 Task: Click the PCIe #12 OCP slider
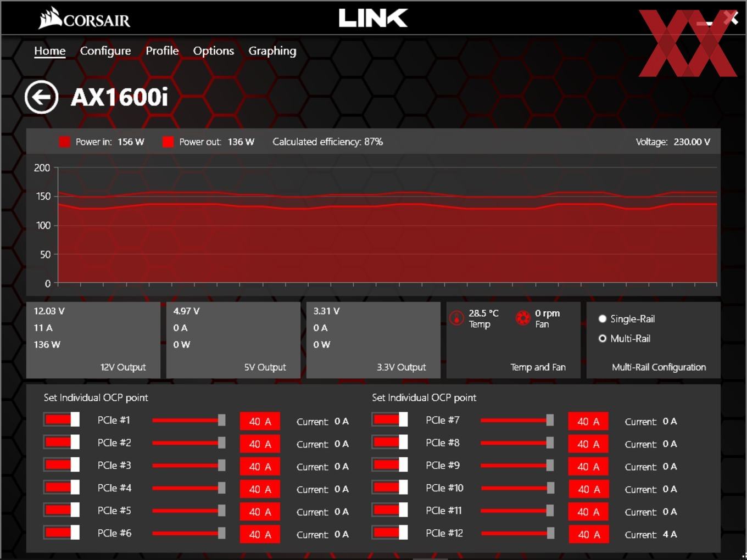[517, 533]
